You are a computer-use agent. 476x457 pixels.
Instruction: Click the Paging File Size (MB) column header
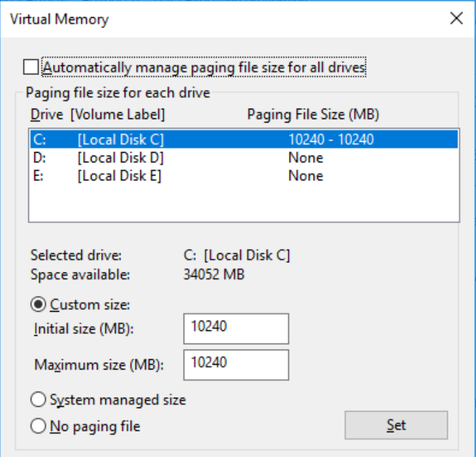click(x=313, y=114)
